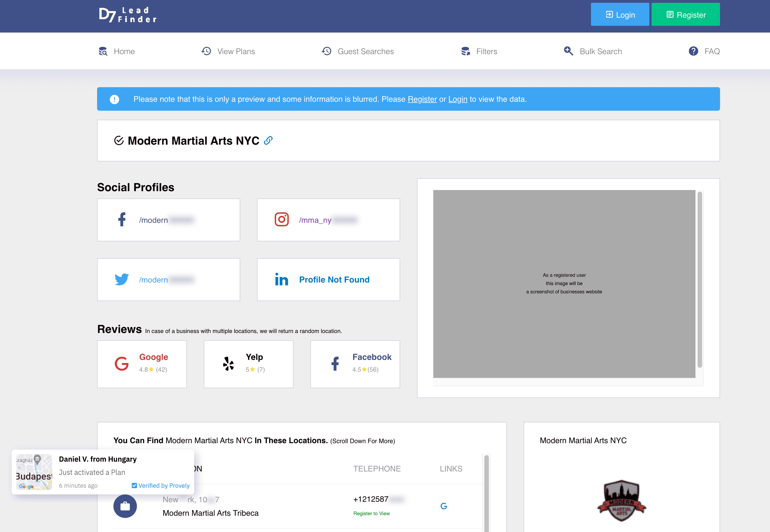This screenshot has width=770, height=532.
Task: Click the briefcase location icon
Action: [125, 506]
